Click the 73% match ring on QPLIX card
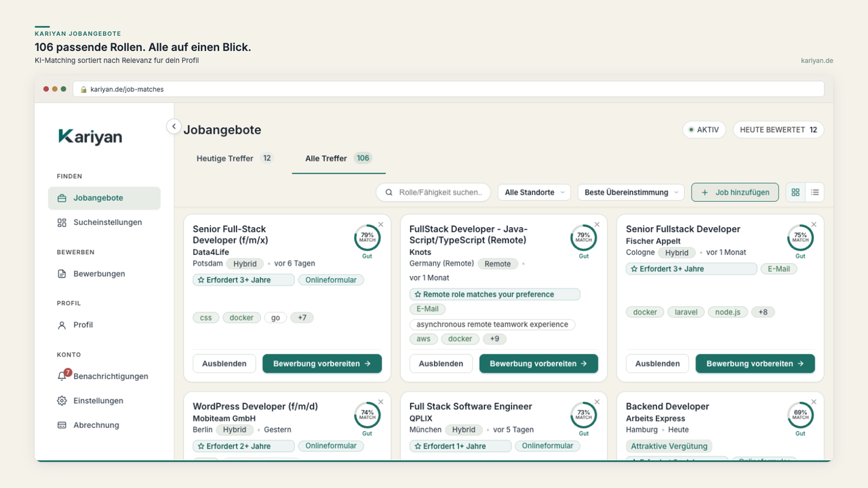The width and height of the screenshot is (868, 488). click(x=584, y=415)
